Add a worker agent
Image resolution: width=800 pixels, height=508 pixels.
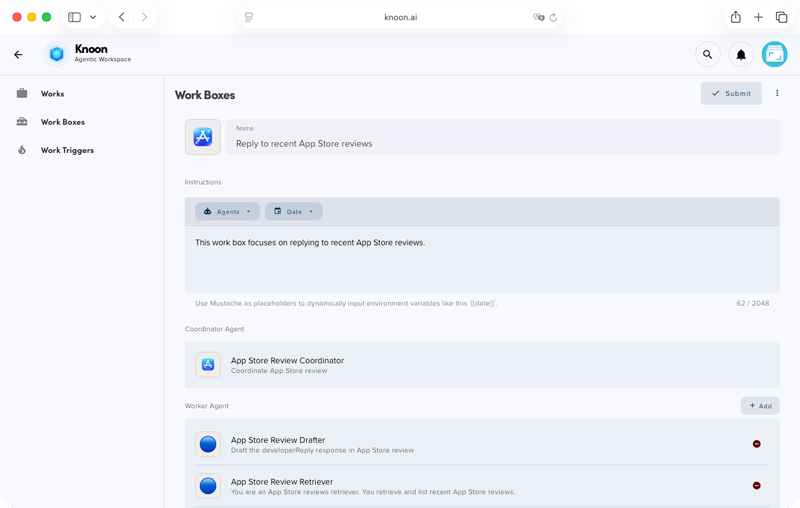pyautogui.click(x=760, y=406)
